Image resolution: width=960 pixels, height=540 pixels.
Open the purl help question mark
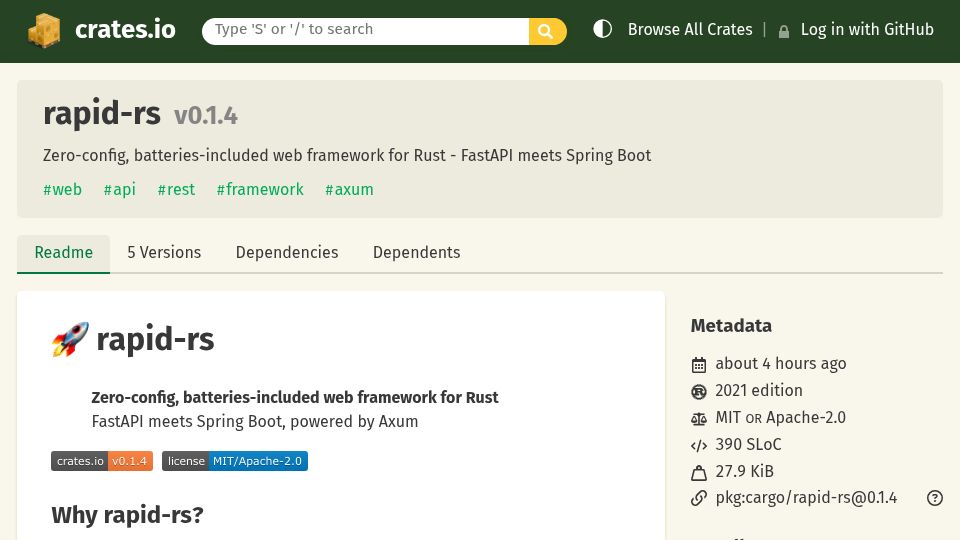pyautogui.click(x=934, y=498)
